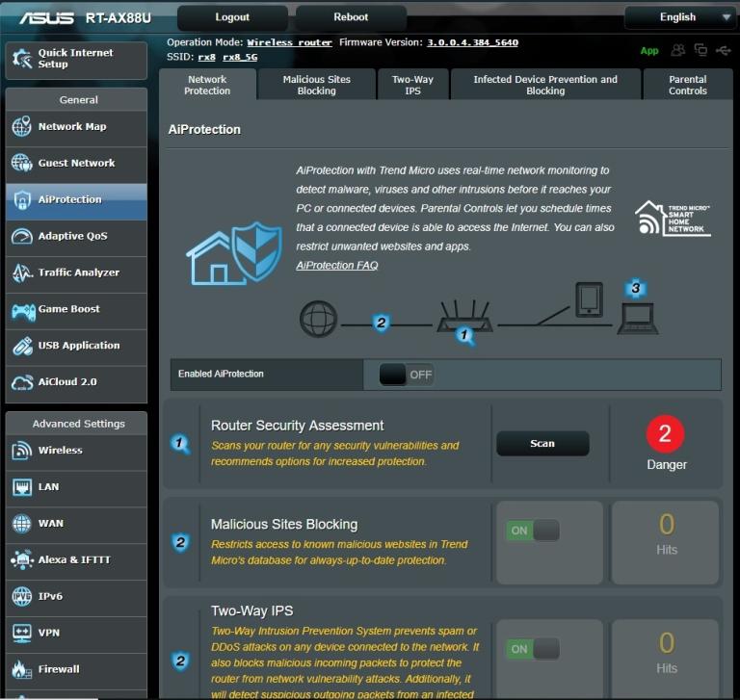Screen dimensions: 740x700
Task: Click the Reboot button
Action: [x=351, y=17]
